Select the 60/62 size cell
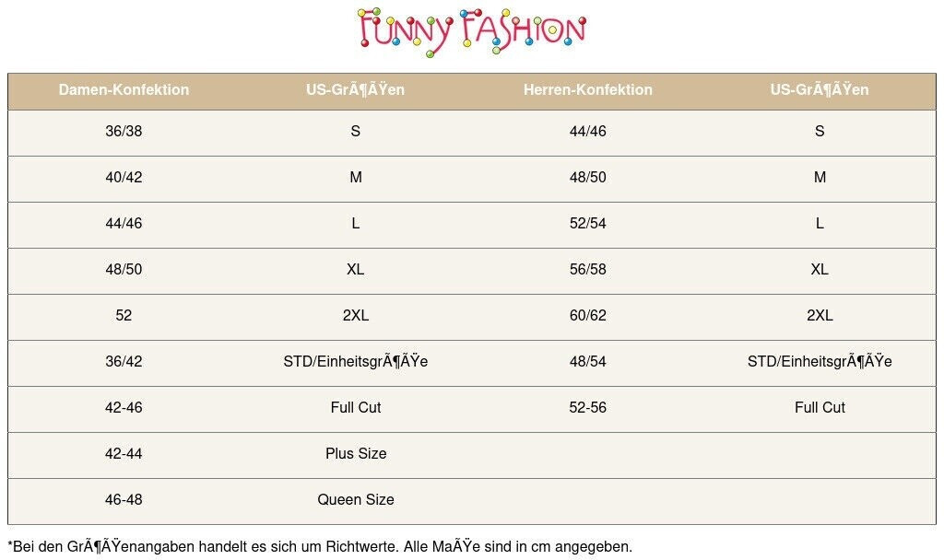The width and height of the screenshot is (944, 560). pos(588,316)
